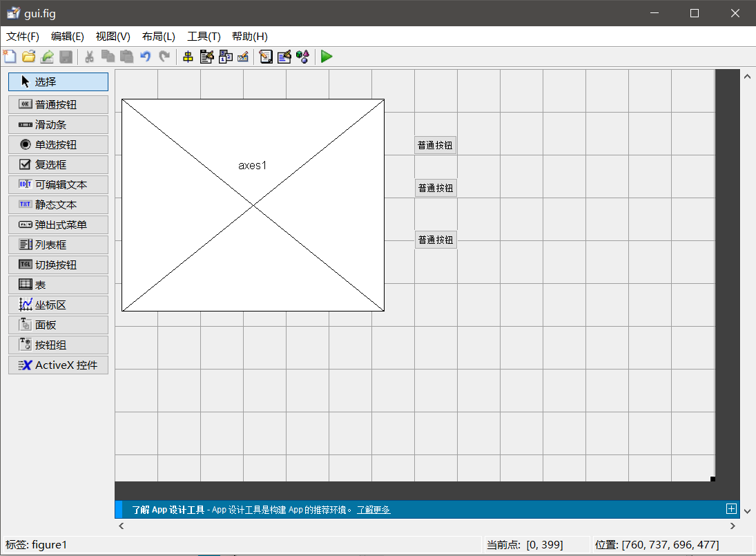Open the Object Browser
The image size is (756, 556).
[302, 57]
